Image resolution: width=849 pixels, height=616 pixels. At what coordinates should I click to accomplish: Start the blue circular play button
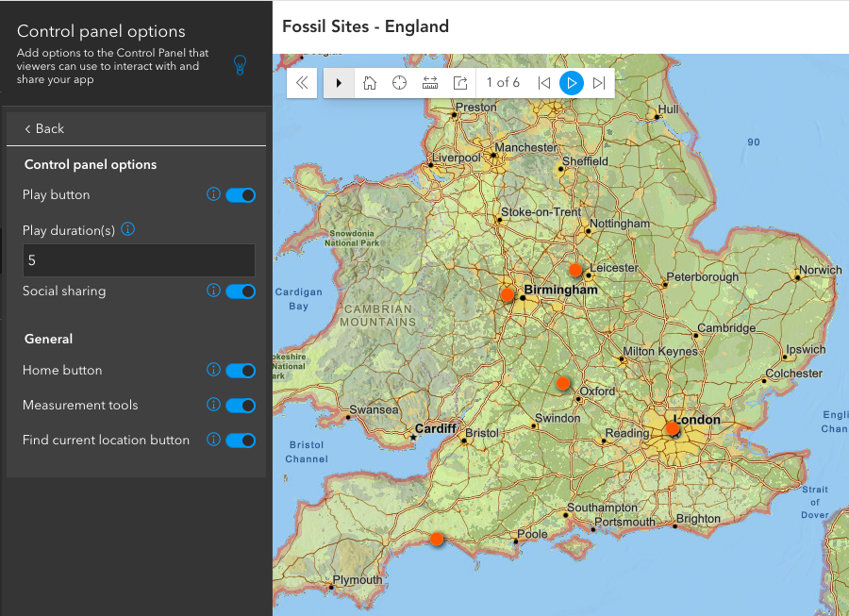coord(572,83)
